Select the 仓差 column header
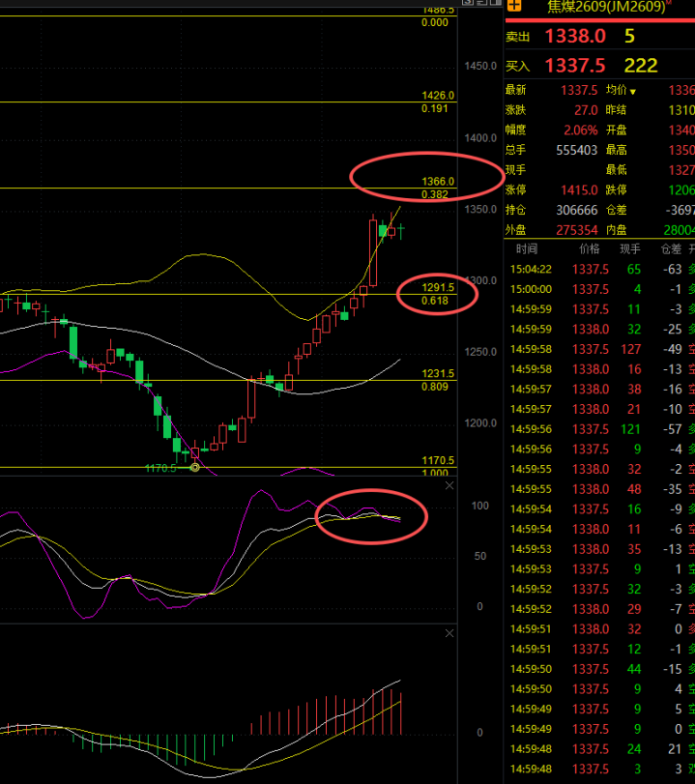Viewport: 695px width, 784px height. (671, 249)
